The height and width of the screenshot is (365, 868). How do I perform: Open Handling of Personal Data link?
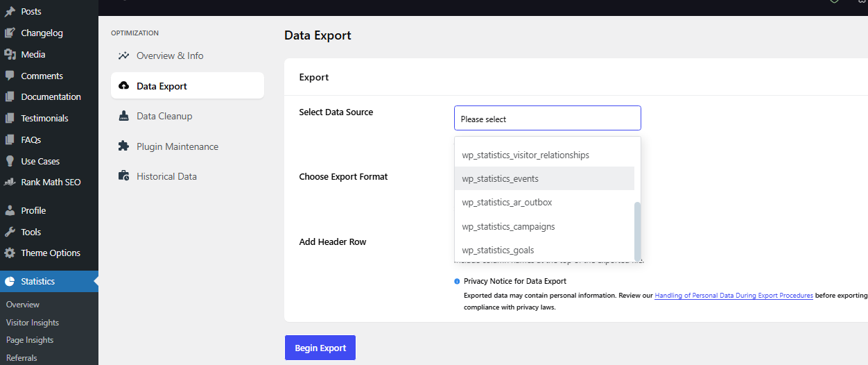[x=734, y=296]
